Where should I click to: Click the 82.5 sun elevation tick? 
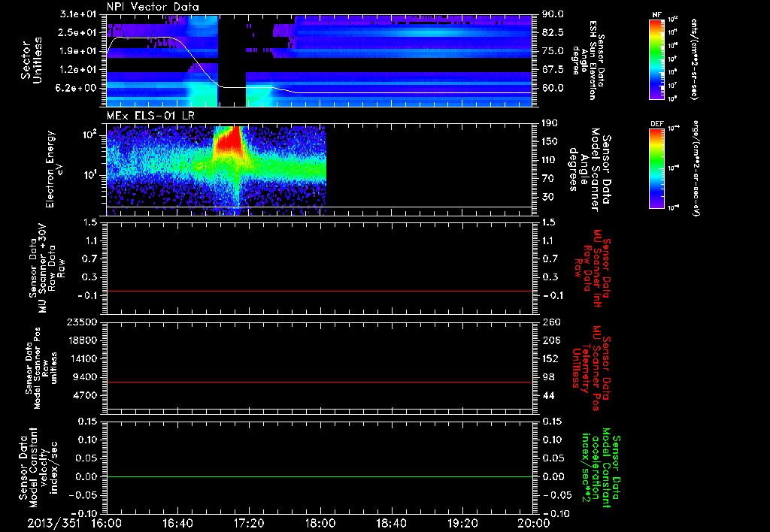tap(553, 32)
